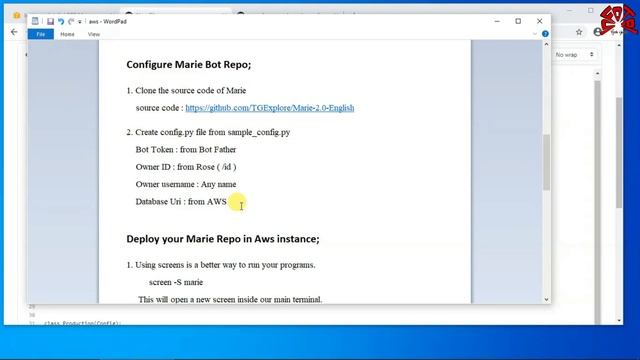
Task: Click the WordPad document icon in title bar
Action: point(35,21)
